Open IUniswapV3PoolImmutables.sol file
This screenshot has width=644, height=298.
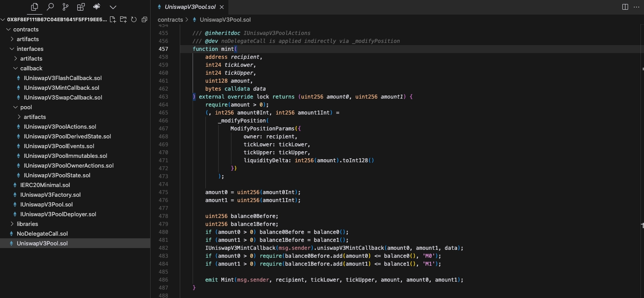pos(65,156)
